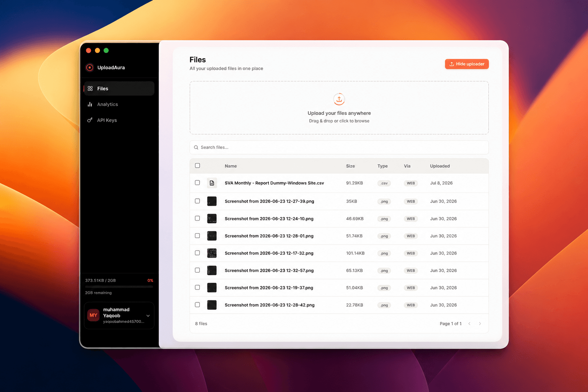Click the Analytics bar chart icon
The image size is (588, 392).
[90, 104]
